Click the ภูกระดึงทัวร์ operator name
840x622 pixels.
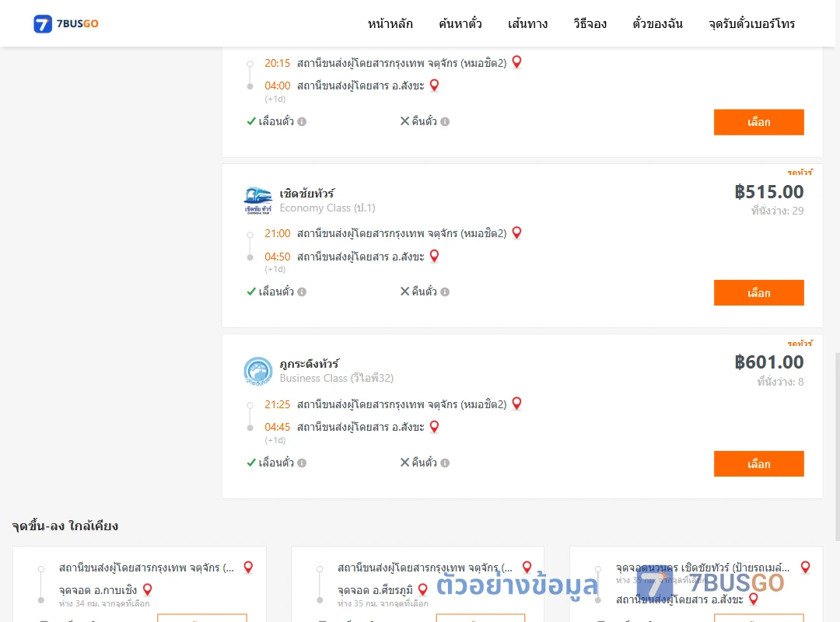(309, 363)
